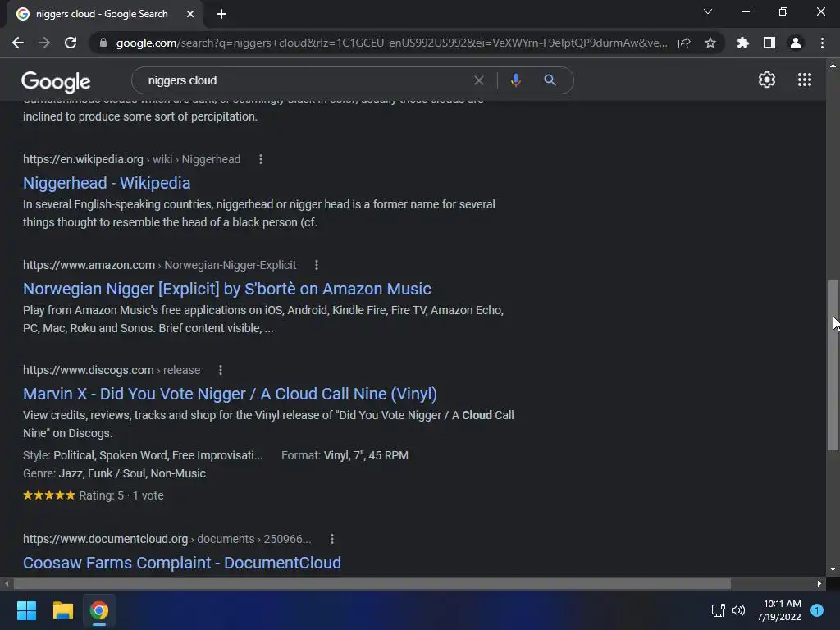View site information via the lock icon

tap(103, 43)
